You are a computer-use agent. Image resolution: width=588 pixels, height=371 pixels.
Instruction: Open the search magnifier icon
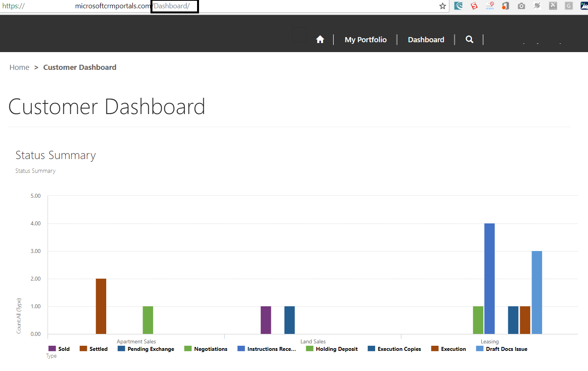tap(469, 39)
